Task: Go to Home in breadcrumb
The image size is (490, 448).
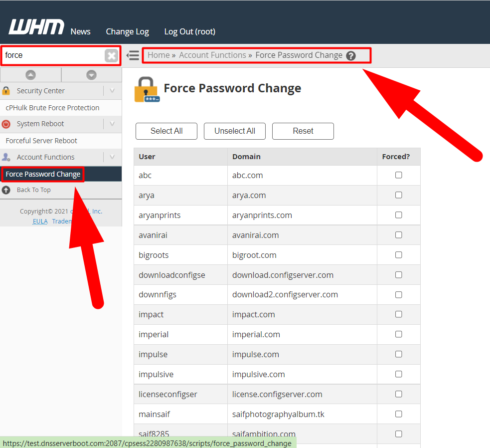Action: 159,55
